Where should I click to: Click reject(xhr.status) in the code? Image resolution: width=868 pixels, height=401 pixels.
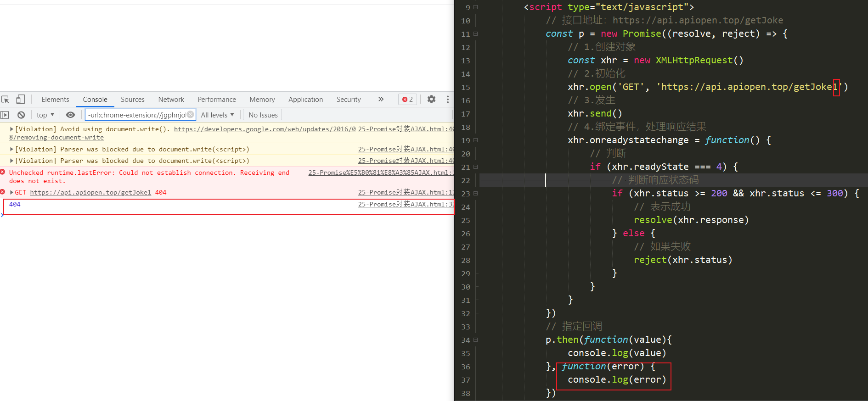(x=683, y=260)
